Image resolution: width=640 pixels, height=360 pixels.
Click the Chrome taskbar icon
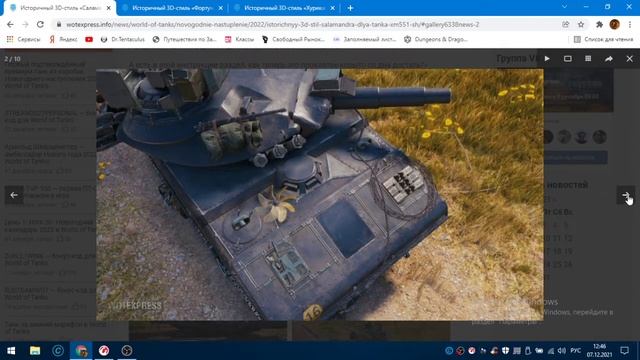[81, 351]
